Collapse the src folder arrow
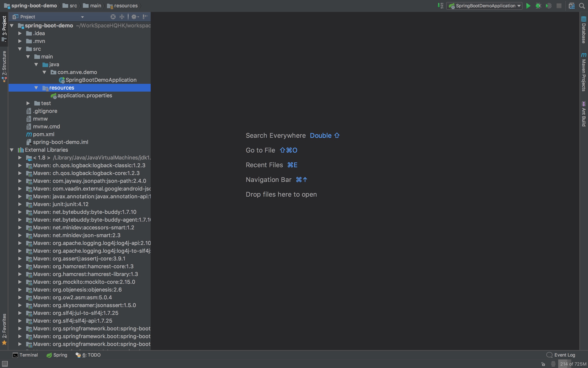 (x=20, y=49)
